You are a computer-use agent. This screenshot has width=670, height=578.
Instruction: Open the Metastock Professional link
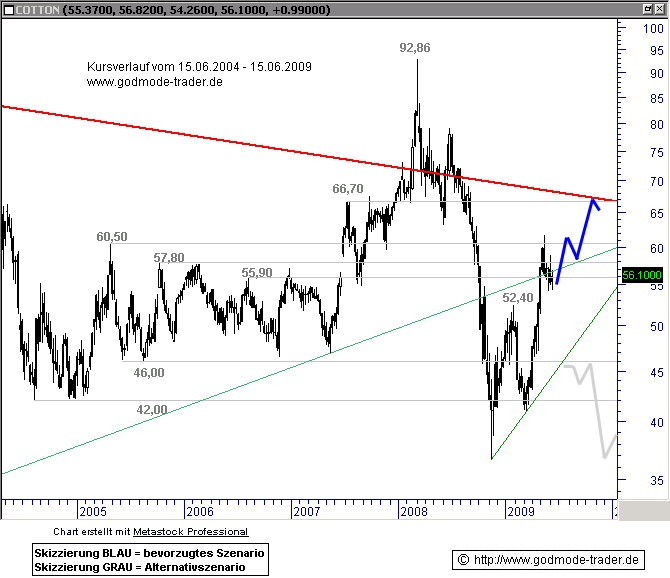191,531
